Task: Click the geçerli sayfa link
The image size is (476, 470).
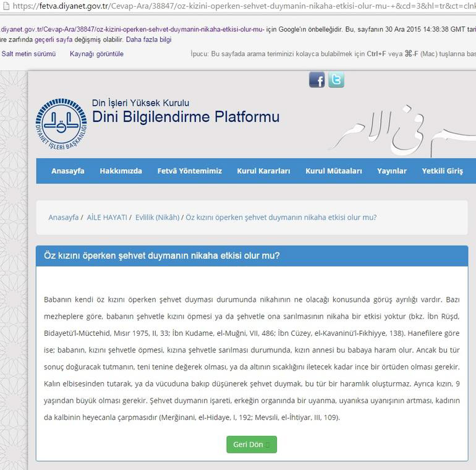Action: point(53,40)
